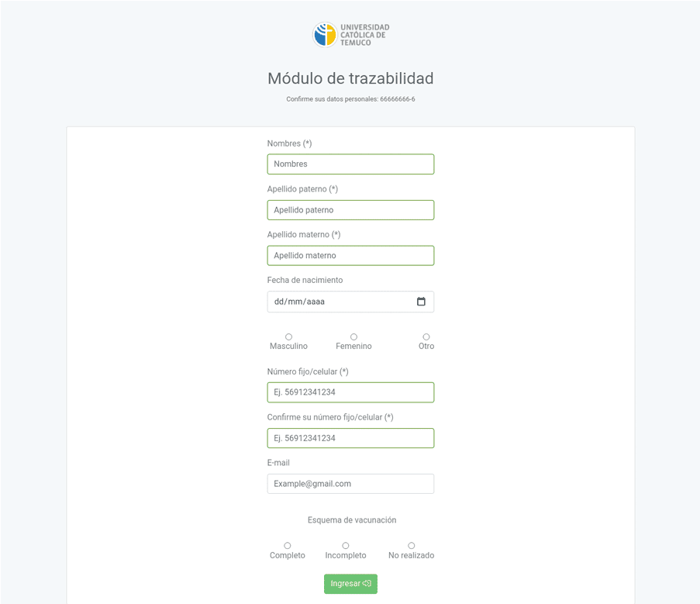Focus the Nombres input field
This screenshot has height=604, width=700.
tap(350, 164)
